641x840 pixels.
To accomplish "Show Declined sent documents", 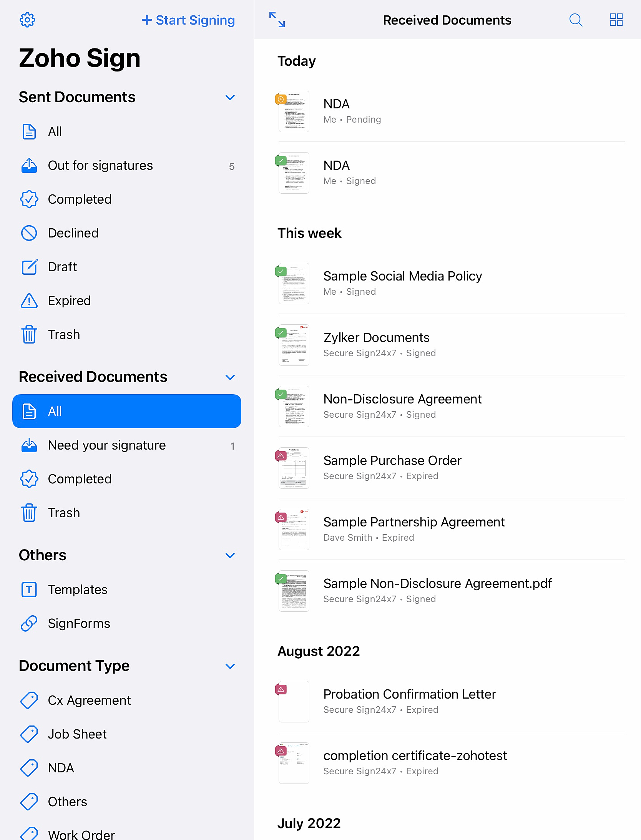I will [x=127, y=233].
